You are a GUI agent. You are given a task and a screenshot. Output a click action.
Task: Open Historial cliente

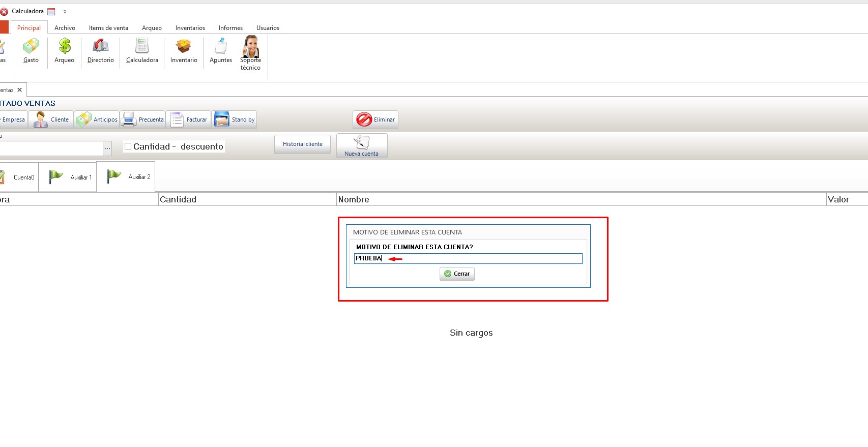coord(302,144)
